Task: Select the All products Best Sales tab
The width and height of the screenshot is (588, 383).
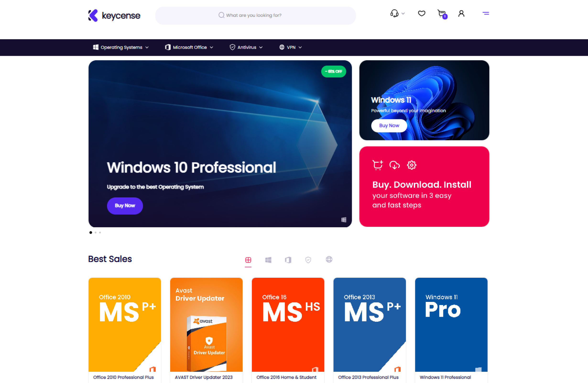Action: (x=248, y=260)
